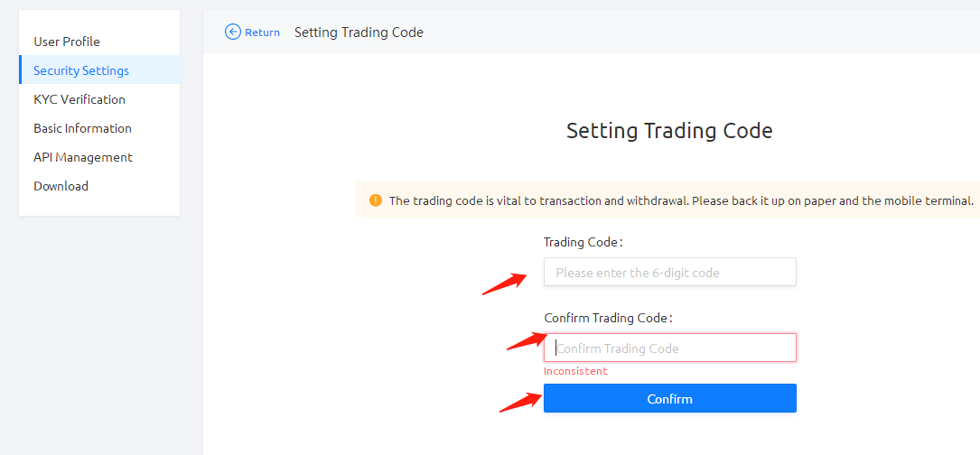
Task: Submit with the blue Confirm button
Action: [x=670, y=399]
